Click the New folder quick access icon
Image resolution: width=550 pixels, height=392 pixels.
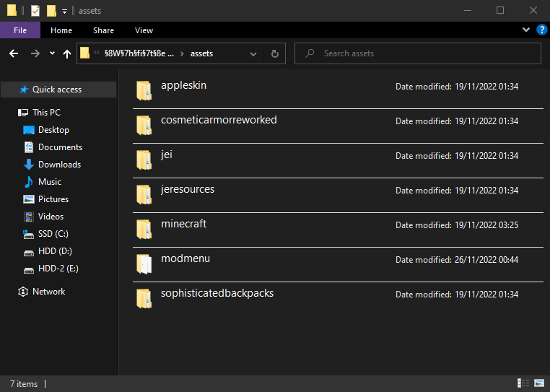51,11
